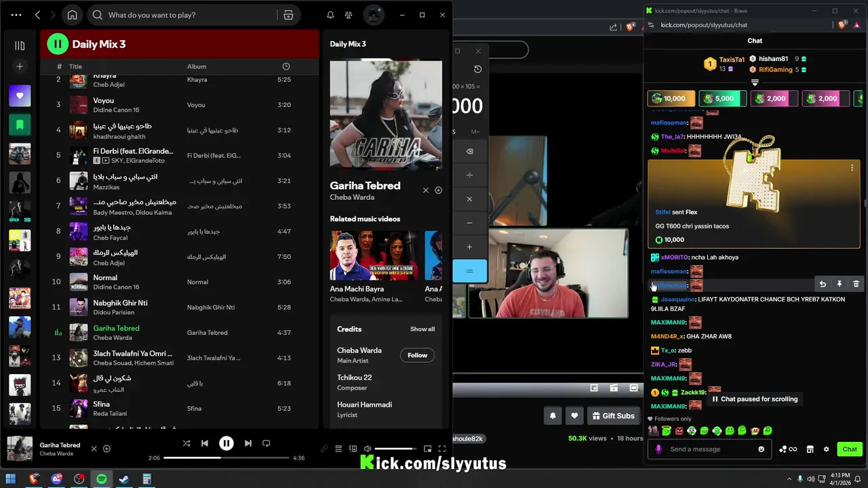Play track Voyou by Didine Canon 16
Screen dimensions: 868x488
(180, 105)
